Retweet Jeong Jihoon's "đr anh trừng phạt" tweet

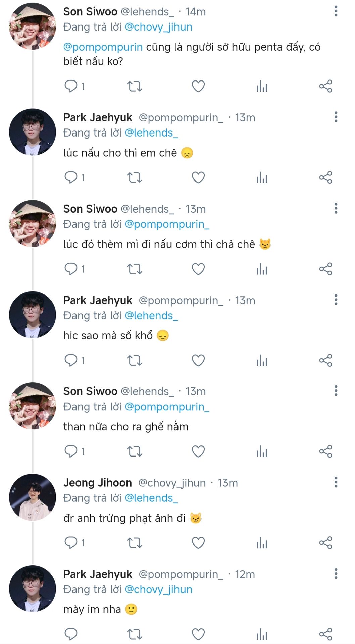point(135,543)
